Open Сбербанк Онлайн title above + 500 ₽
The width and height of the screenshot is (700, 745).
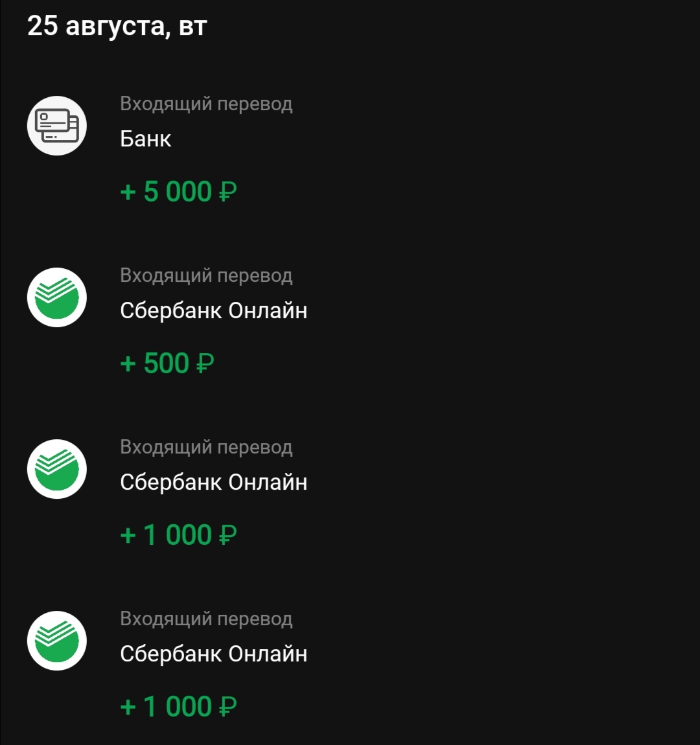pyautogui.click(x=213, y=311)
